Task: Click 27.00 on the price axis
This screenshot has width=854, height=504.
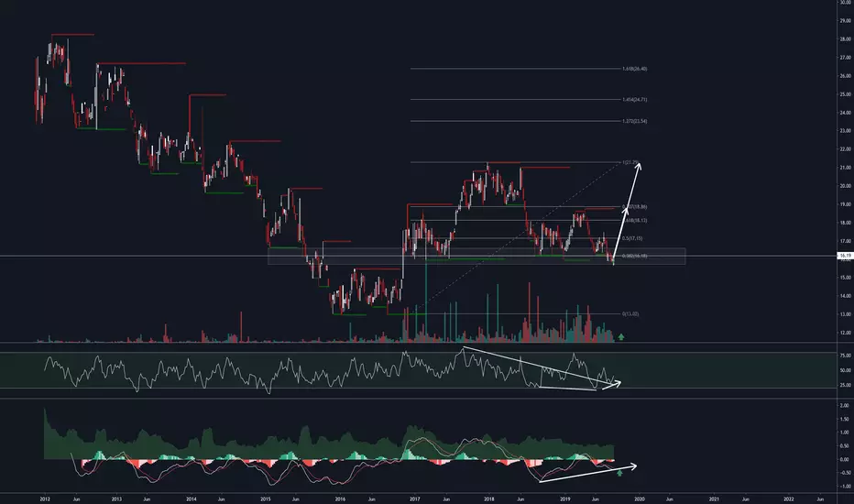Action: click(845, 58)
